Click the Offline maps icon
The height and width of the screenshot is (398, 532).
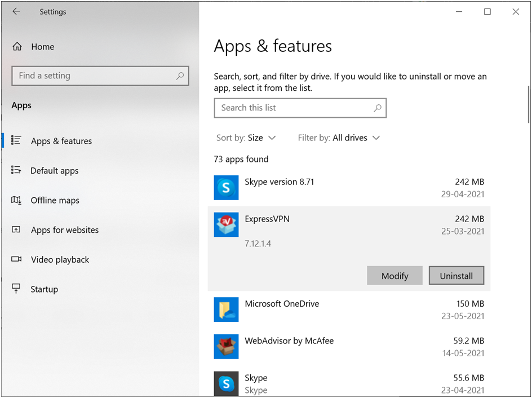(16, 200)
